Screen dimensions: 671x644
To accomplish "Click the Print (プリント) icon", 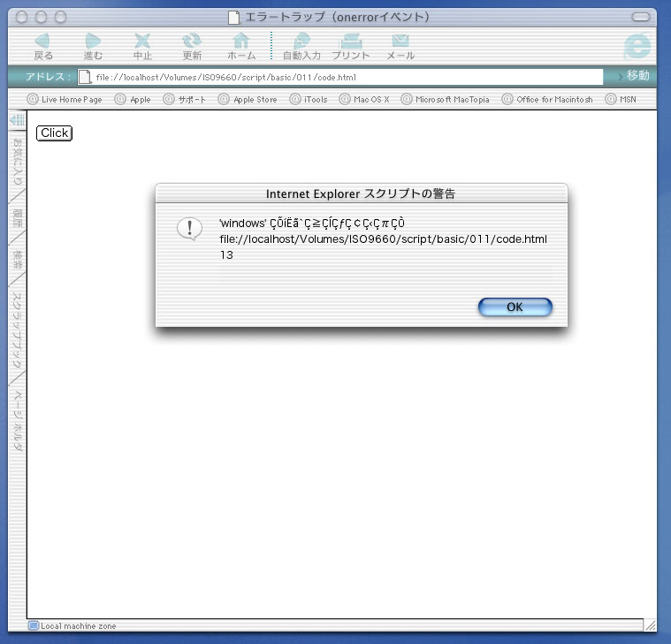I will click(x=351, y=41).
